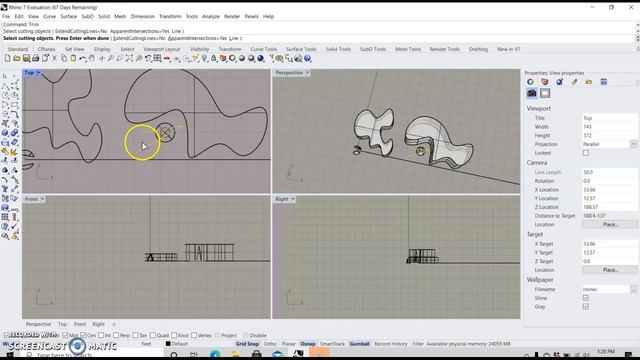Click the Camera Location Place button

(x=610, y=224)
